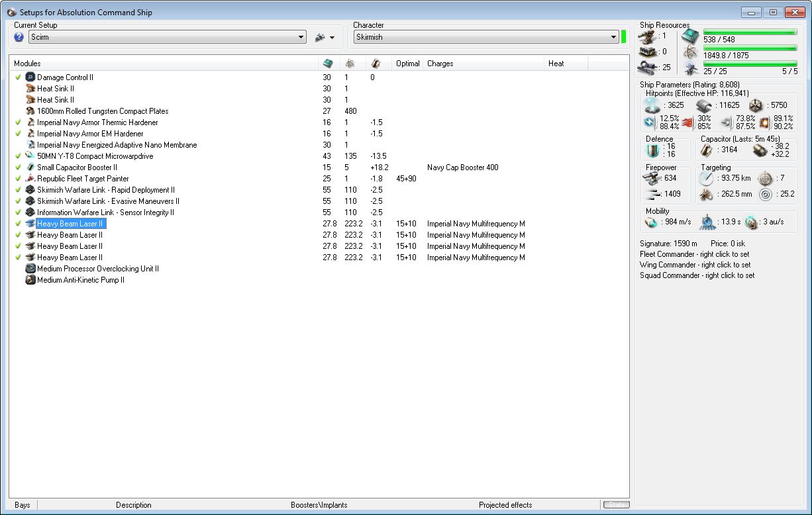Click the turret firepower icon showing 634
Viewport: 812px width, 515px height.
[x=652, y=178]
